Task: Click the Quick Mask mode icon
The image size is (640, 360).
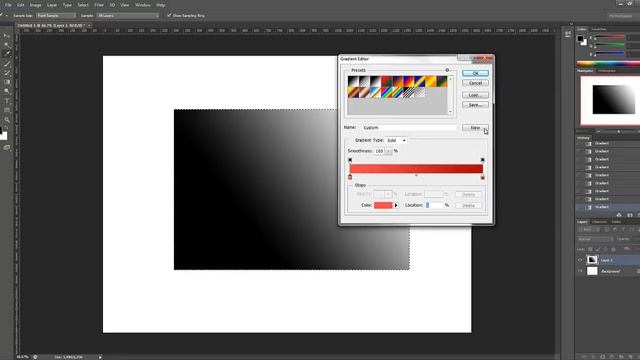Action: click(7, 148)
